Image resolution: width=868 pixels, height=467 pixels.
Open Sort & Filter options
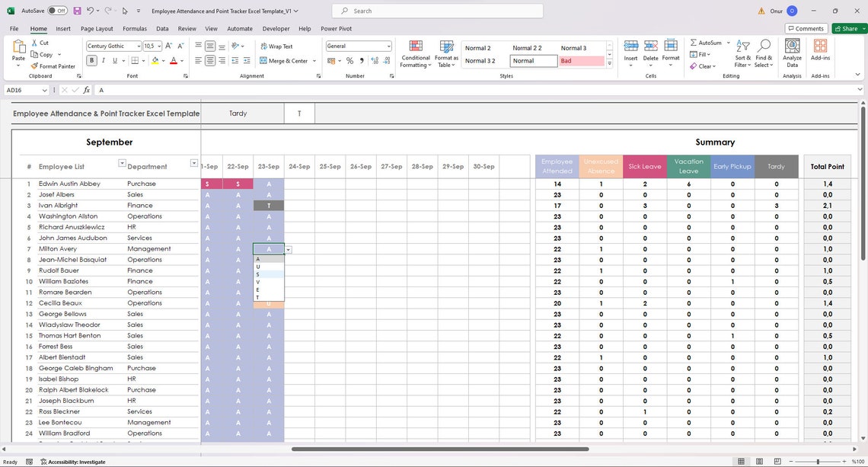742,55
